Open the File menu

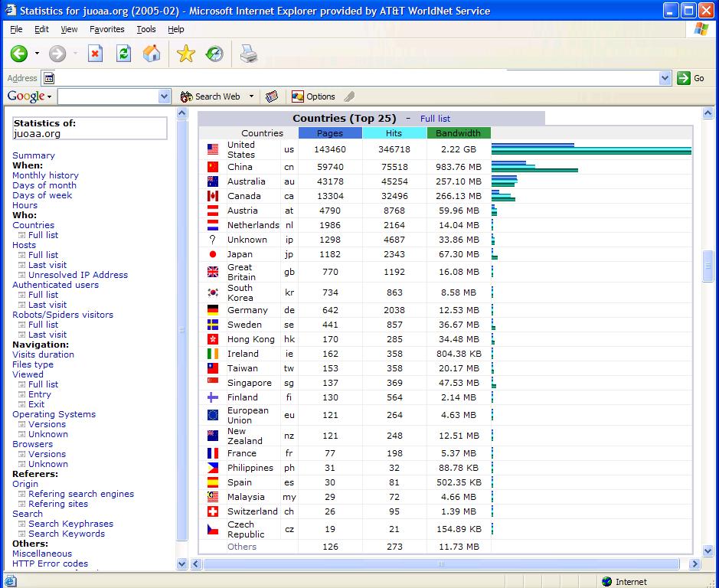click(16, 29)
